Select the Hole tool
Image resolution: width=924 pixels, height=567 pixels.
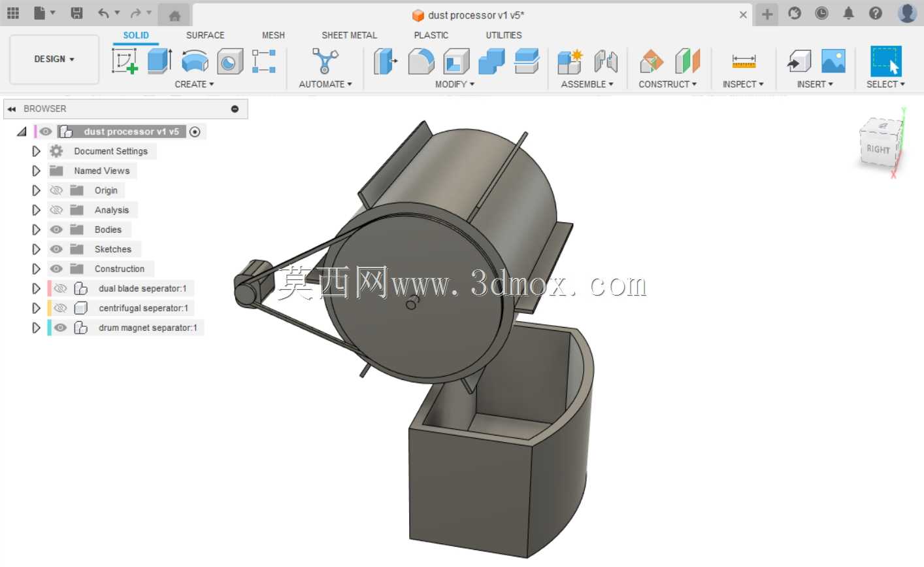229,61
